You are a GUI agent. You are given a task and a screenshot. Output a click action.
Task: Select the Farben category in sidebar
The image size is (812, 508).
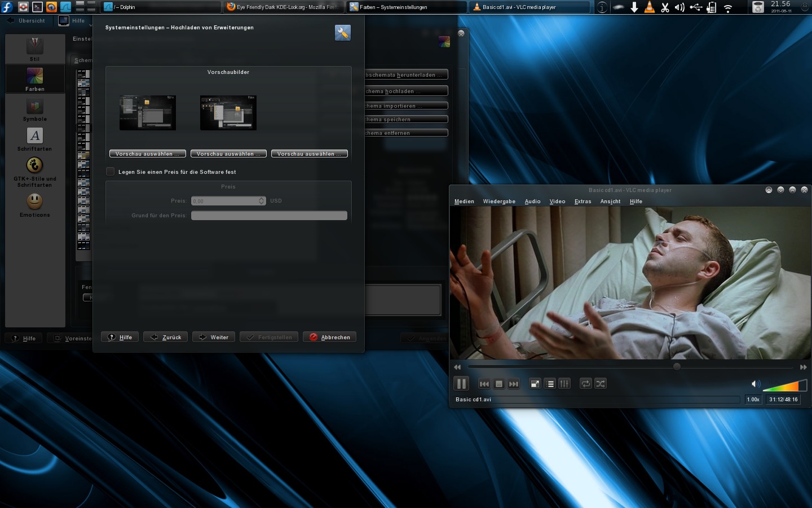(35, 79)
